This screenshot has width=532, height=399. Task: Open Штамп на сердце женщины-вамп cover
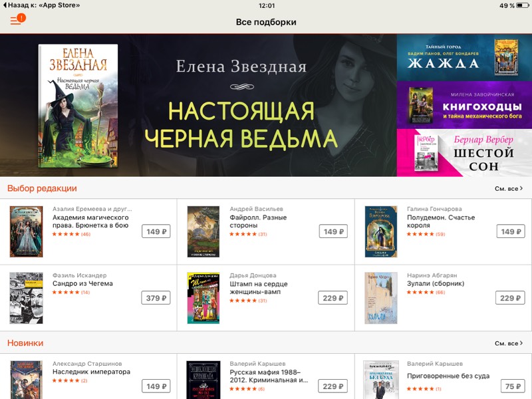203,298
